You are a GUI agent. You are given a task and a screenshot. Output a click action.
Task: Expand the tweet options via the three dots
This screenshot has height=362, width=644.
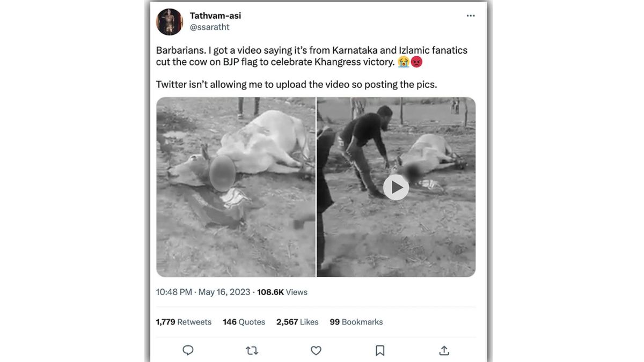coord(471,16)
